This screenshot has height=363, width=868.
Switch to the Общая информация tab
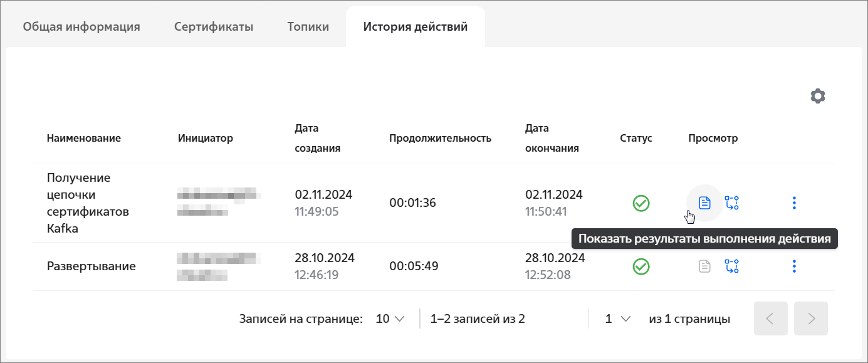point(81,27)
